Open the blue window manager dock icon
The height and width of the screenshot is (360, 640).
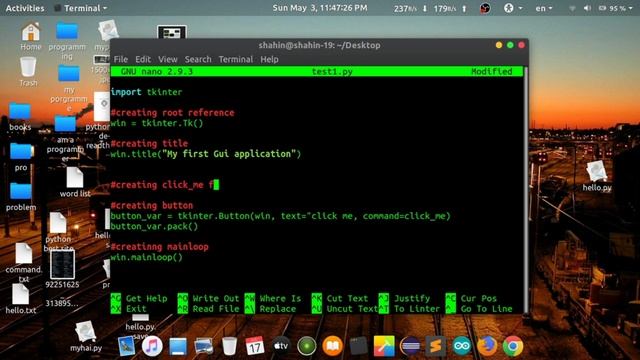[x=178, y=346]
